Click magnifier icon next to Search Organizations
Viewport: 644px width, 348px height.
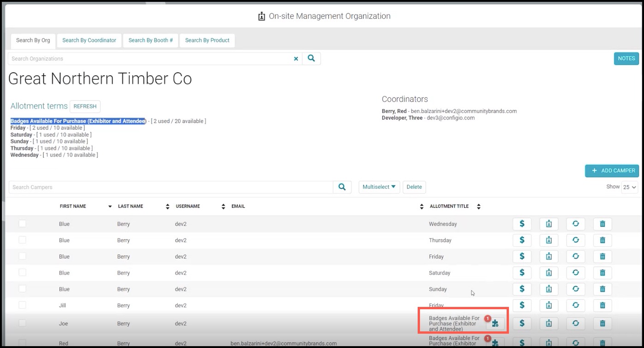[x=311, y=59]
